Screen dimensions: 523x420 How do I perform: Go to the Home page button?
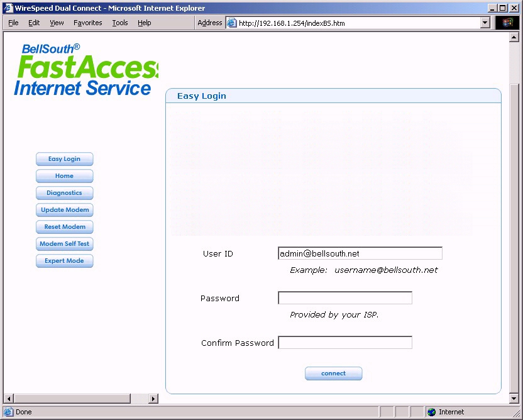tap(64, 176)
